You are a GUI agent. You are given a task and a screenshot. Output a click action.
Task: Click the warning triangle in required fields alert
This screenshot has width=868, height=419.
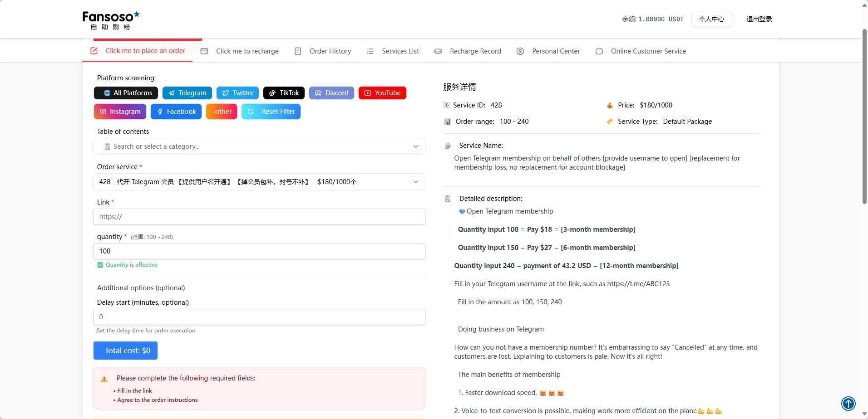pyautogui.click(x=104, y=379)
